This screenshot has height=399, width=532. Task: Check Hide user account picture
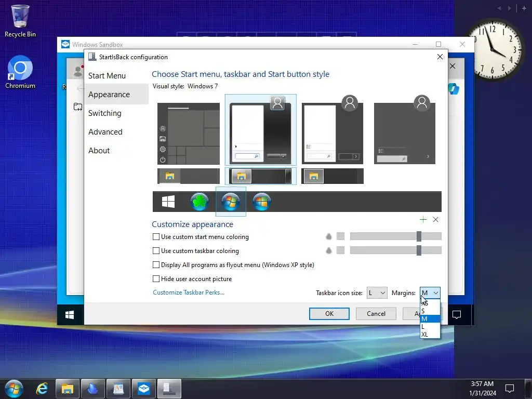192,279
